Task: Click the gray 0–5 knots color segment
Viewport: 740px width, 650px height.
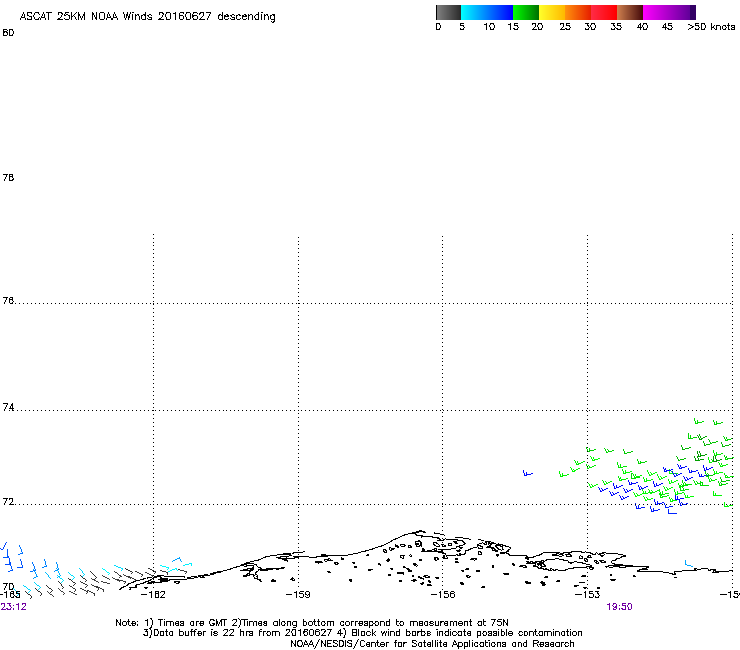Action: coord(448,12)
